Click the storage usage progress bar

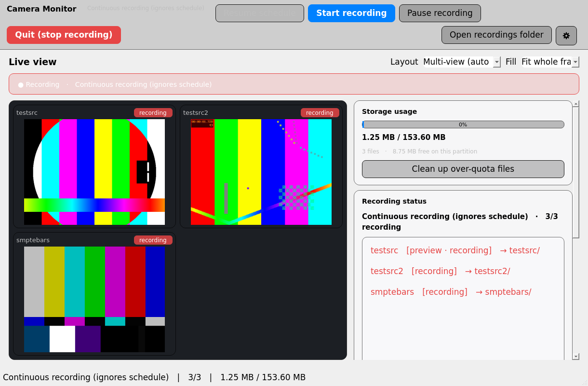pos(463,124)
